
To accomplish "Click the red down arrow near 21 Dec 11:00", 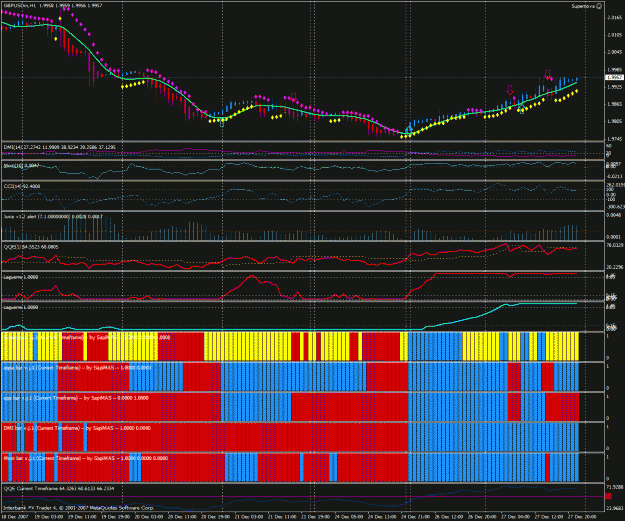I will pos(294,97).
